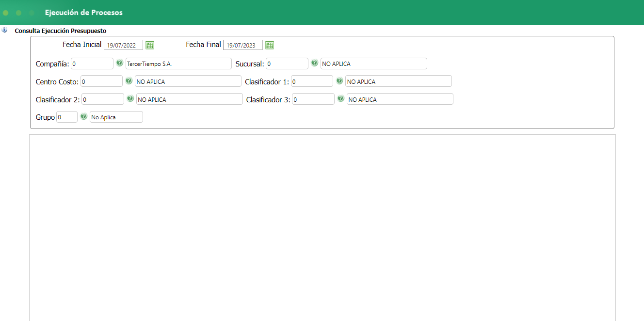
Task: Click the Clasificador 3 label
Action: click(268, 99)
